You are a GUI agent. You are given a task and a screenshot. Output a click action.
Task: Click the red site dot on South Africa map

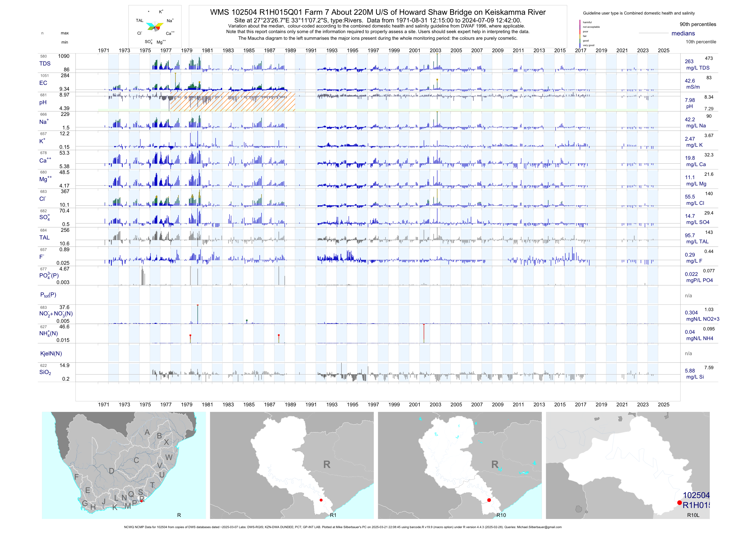[141, 501]
